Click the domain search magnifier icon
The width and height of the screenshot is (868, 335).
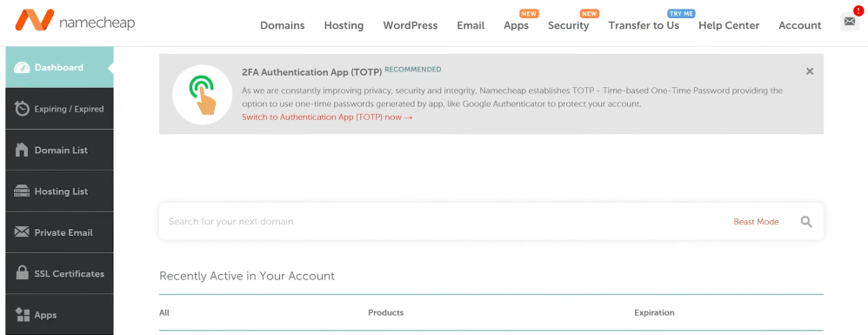[x=806, y=222]
